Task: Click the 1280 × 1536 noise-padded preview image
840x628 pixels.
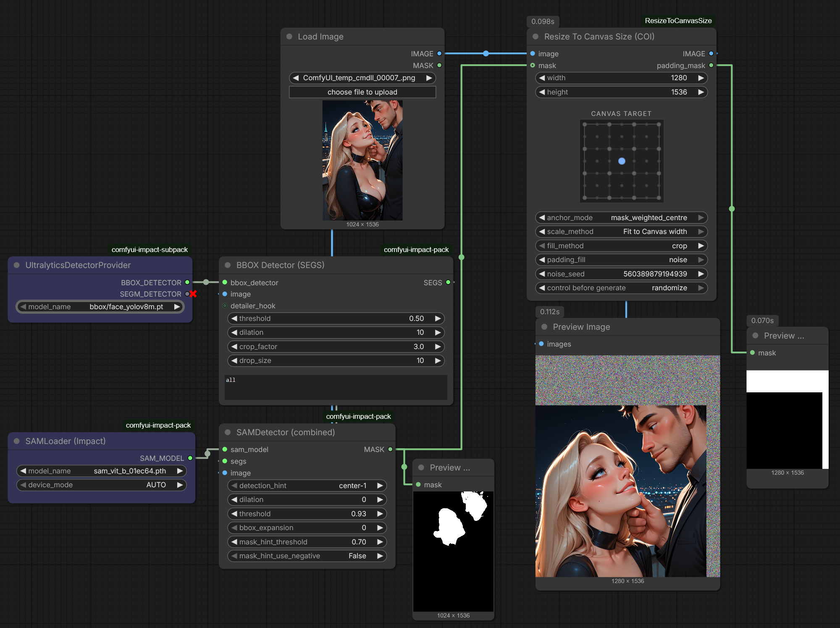Action: coord(627,466)
